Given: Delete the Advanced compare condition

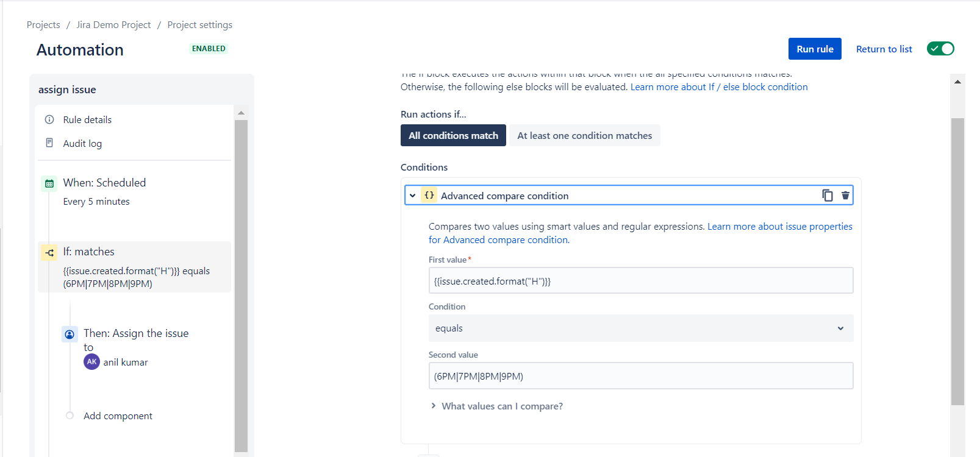Looking at the screenshot, I should (845, 196).
